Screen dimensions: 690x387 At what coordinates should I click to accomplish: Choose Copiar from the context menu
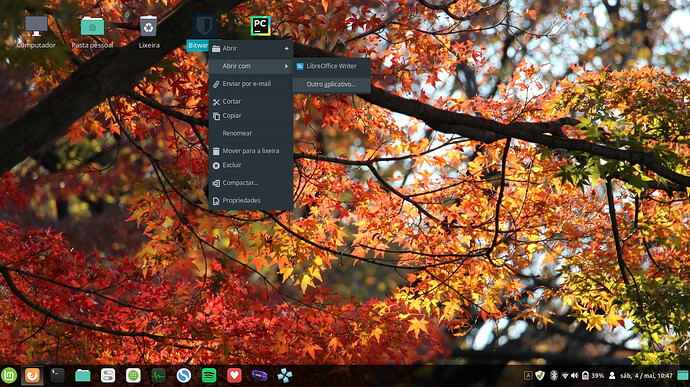point(251,115)
